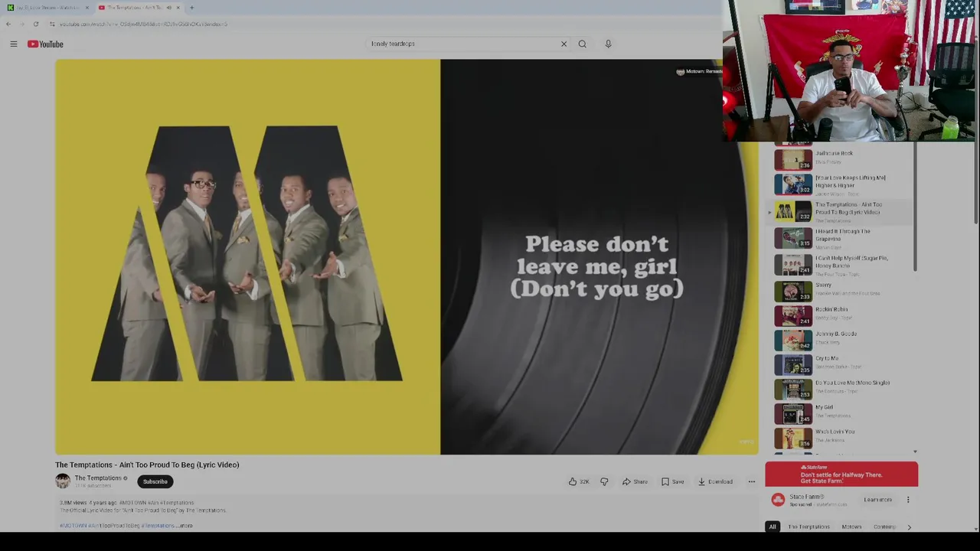Play I Heard It Through The Grapevine
Image resolution: width=980 pixels, height=551 pixels.
[x=841, y=238]
